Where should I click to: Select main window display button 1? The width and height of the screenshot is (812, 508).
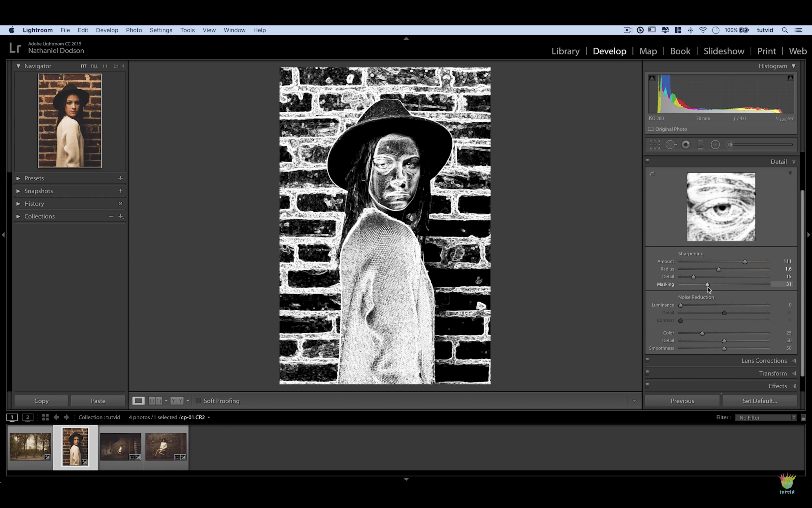coord(12,417)
